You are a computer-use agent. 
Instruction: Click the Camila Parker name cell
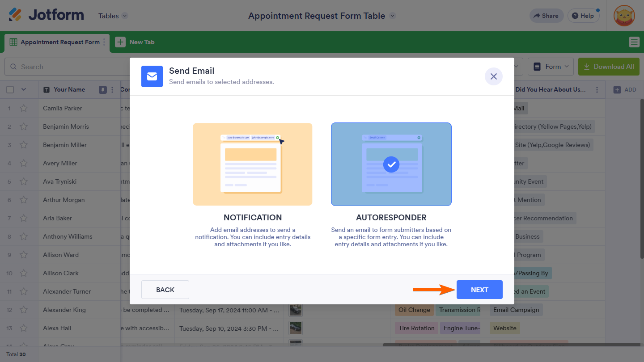(79, 108)
